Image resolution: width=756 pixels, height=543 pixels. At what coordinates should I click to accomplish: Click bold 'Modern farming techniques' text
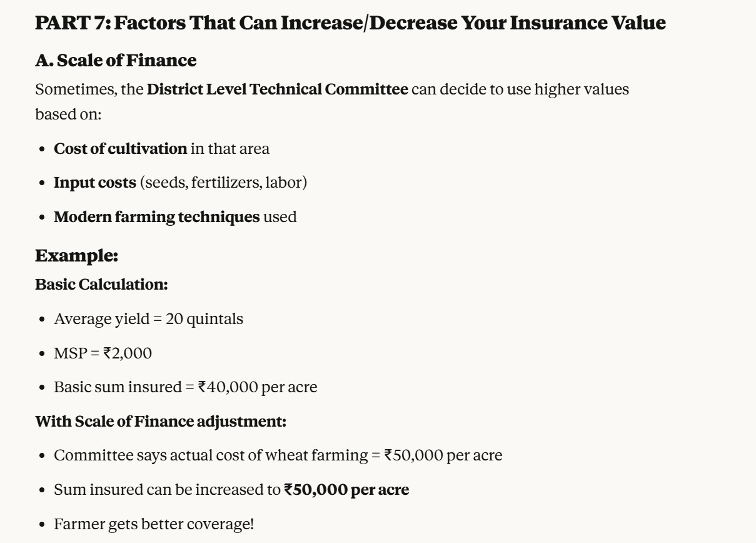point(156,217)
